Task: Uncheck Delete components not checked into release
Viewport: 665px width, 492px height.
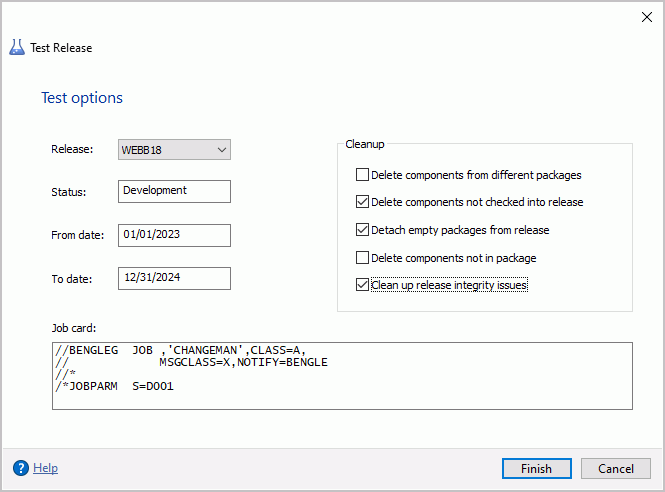Action: [x=362, y=202]
